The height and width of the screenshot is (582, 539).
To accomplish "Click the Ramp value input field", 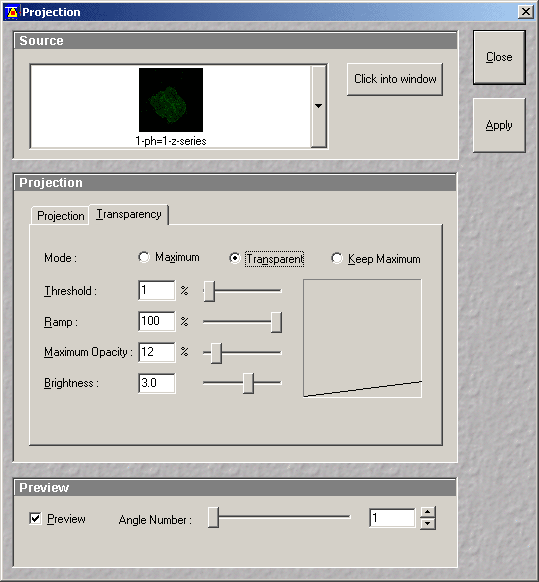I will tap(157, 321).
